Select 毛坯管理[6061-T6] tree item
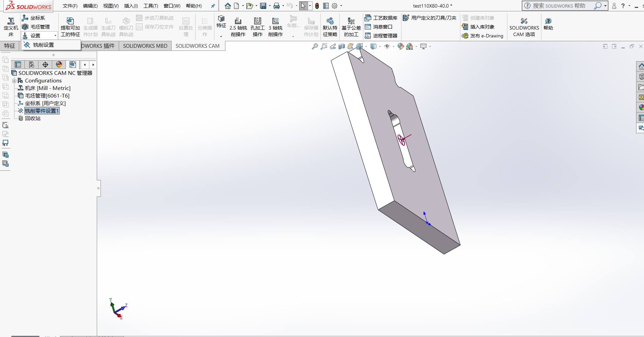Viewport: 644px width, 337px height. pos(47,96)
